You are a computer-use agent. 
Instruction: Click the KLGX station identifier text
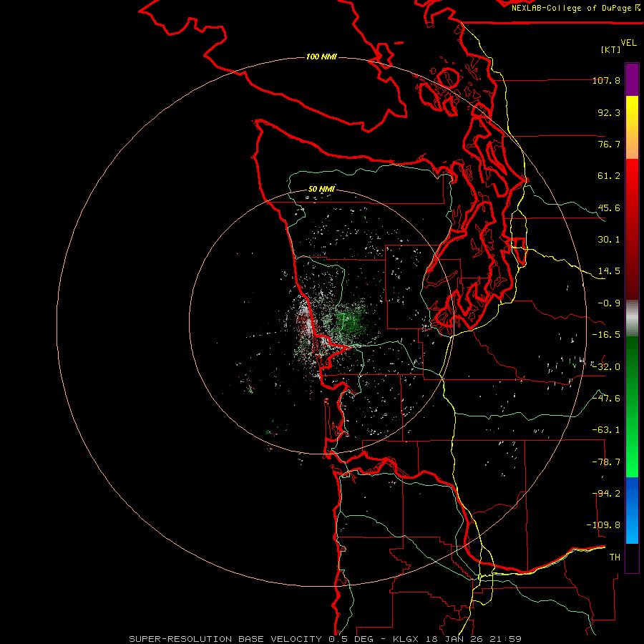pos(406,639)
